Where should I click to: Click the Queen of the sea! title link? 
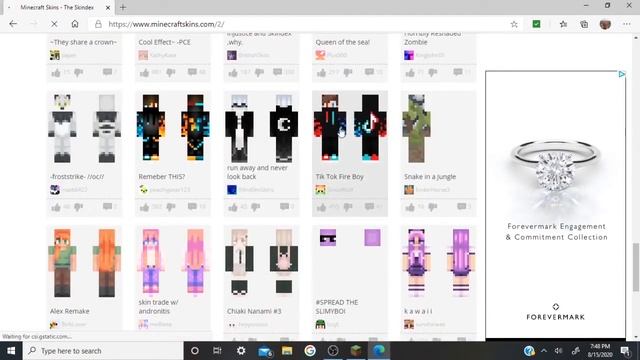(342, 42)
